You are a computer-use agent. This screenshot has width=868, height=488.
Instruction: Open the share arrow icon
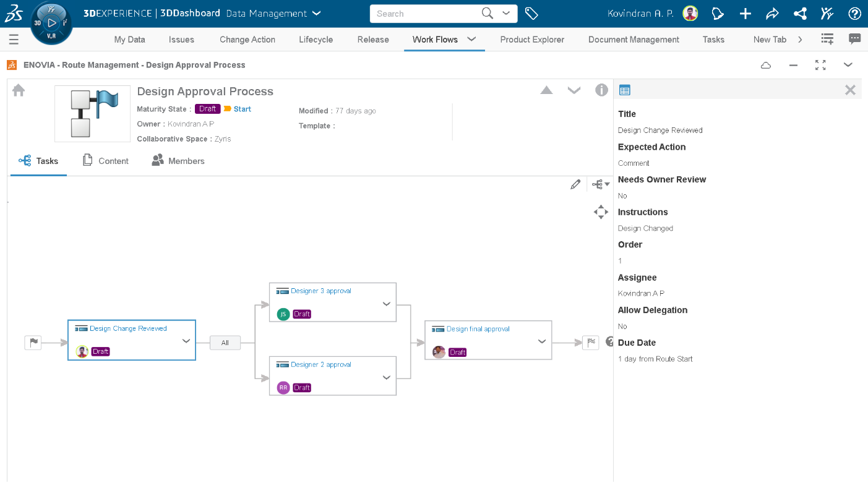point(772,14)
